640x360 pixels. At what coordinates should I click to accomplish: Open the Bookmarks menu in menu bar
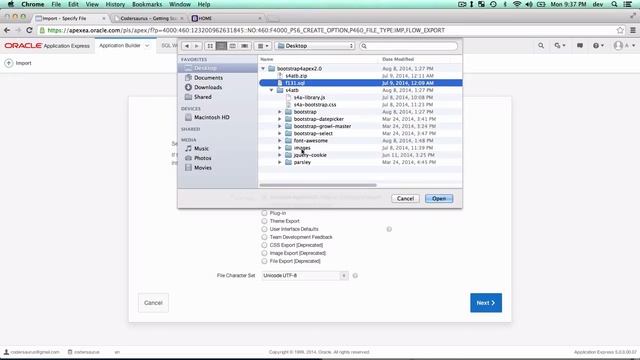[147, 4]
